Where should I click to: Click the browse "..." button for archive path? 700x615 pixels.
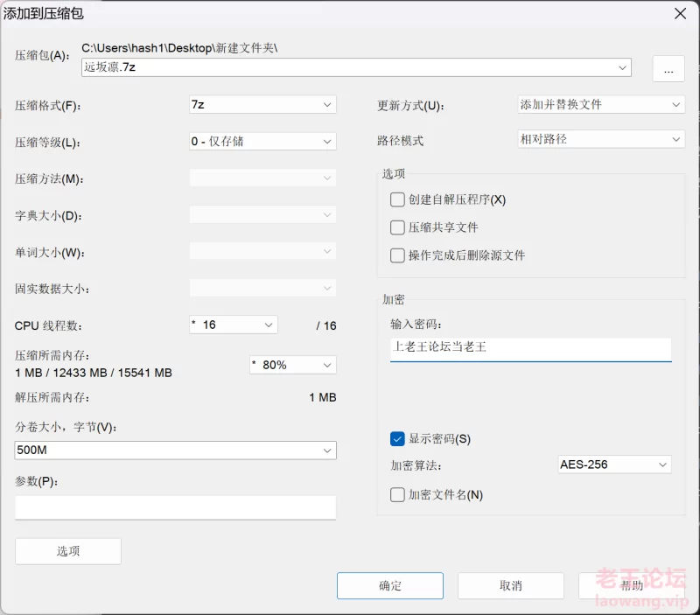coord(668,69)
